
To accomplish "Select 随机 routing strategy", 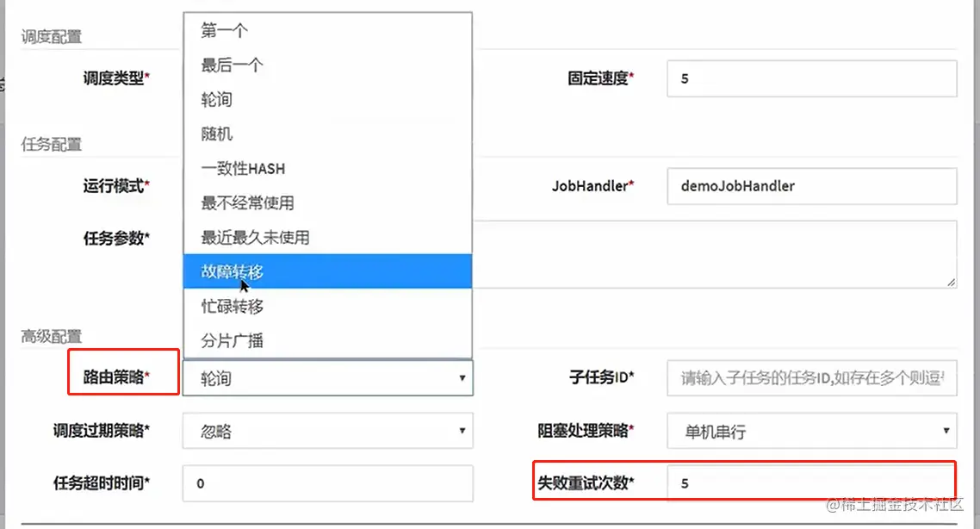I will coord(327,134).
